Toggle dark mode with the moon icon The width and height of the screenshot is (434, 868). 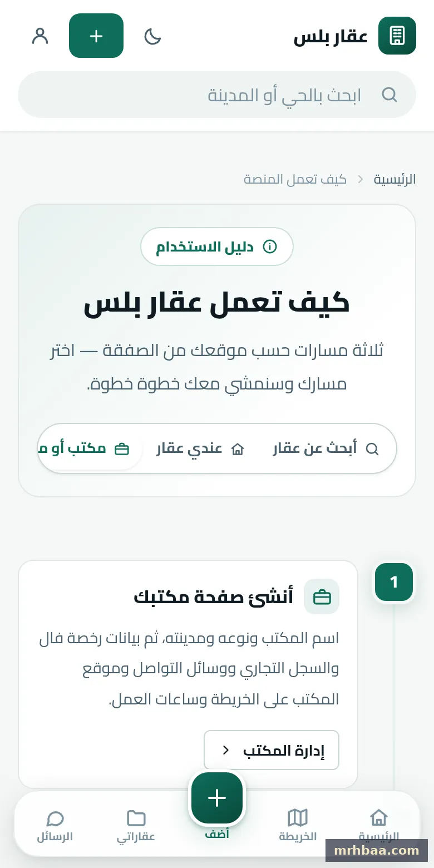(x=152, y=36)
